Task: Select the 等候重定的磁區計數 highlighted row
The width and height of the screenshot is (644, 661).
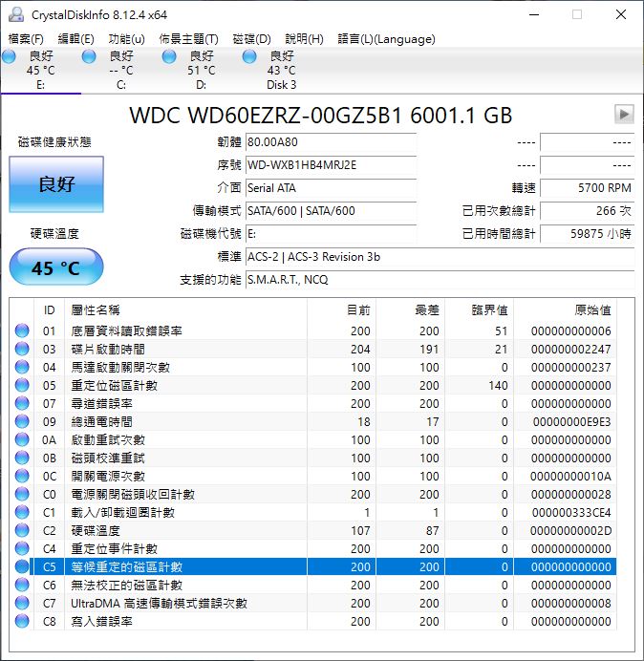Action: (x=313, y=566)
